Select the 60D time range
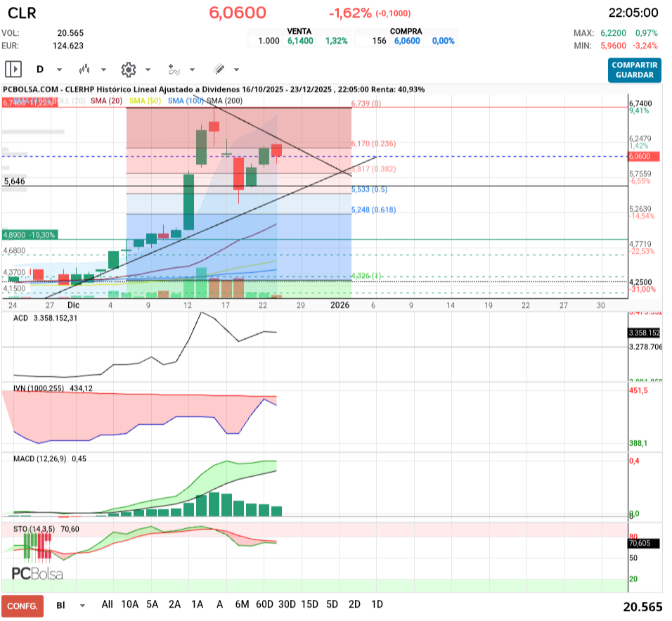 [x=264, y=604]
